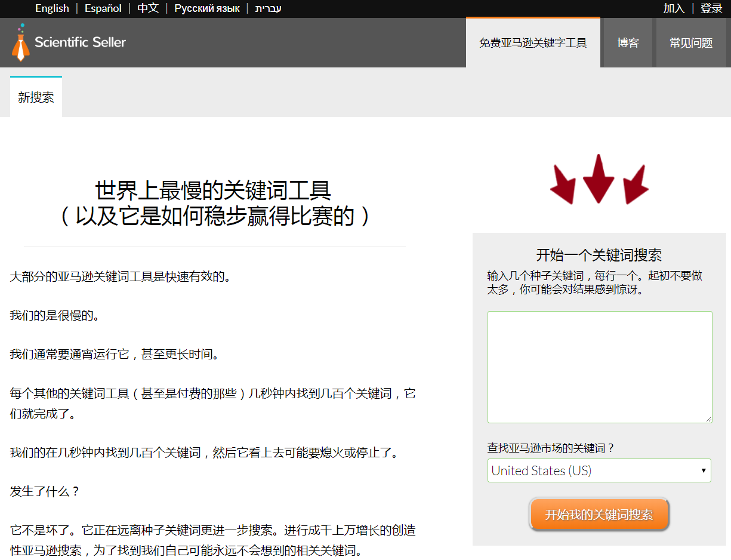Click the label 查找亚马逊市场的关键词？
The height and width of the screenshot is (560, 731).
click(x=551, y=448)
